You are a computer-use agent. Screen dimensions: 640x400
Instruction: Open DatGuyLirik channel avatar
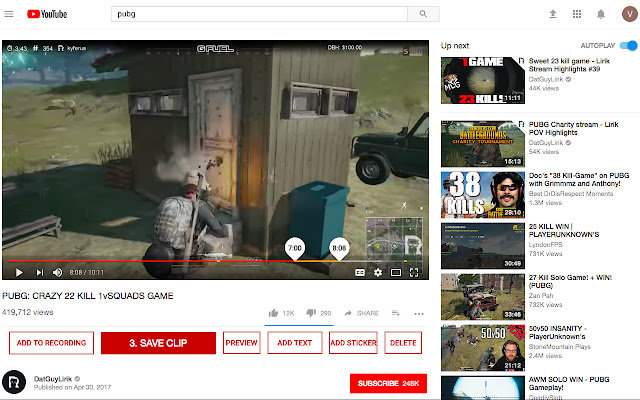pos(14,382)
